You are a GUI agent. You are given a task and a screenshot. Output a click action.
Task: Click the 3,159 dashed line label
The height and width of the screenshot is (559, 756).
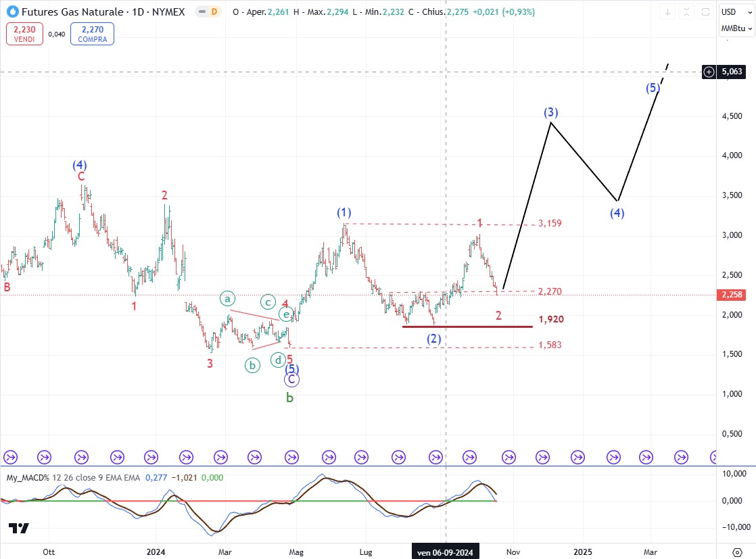point(550,223)
